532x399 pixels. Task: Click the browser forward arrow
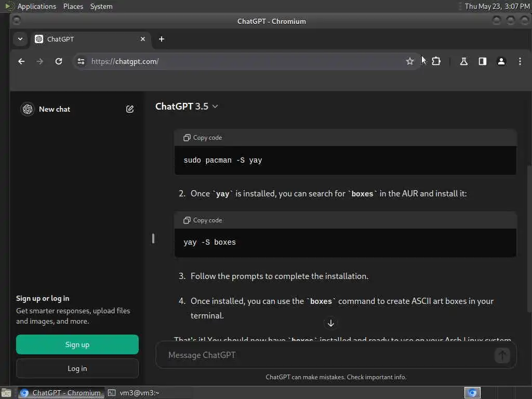39,61
